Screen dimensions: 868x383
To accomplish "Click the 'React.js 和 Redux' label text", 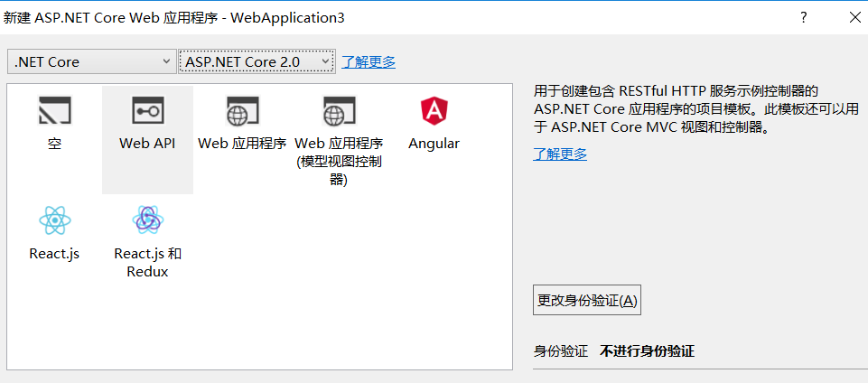I will pos(147,263).
